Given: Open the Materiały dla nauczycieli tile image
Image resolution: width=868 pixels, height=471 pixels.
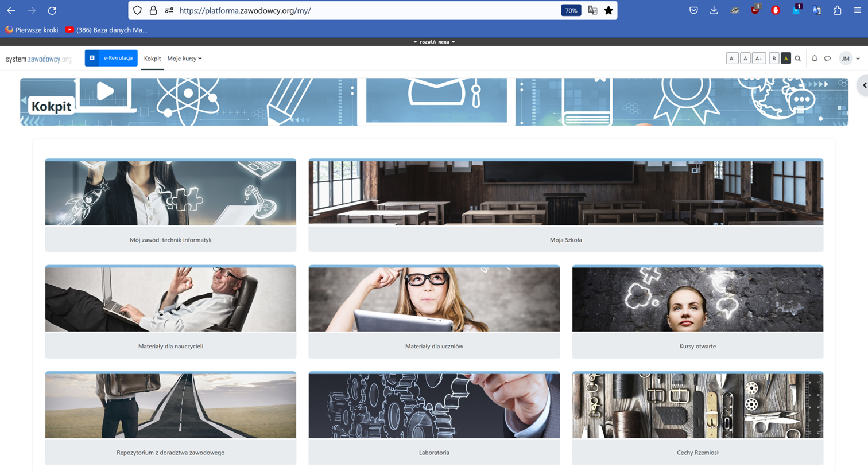Looking at the screenshot, I should tap(170, 299).
